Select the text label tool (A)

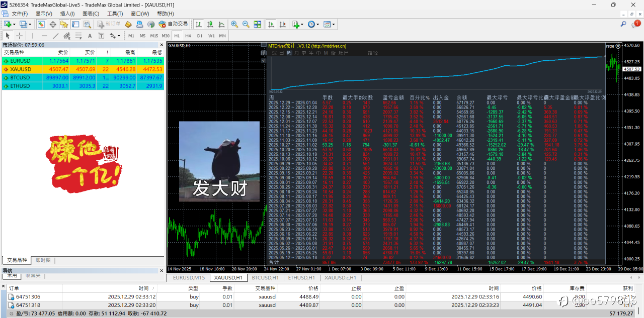(x=90, y=36)
